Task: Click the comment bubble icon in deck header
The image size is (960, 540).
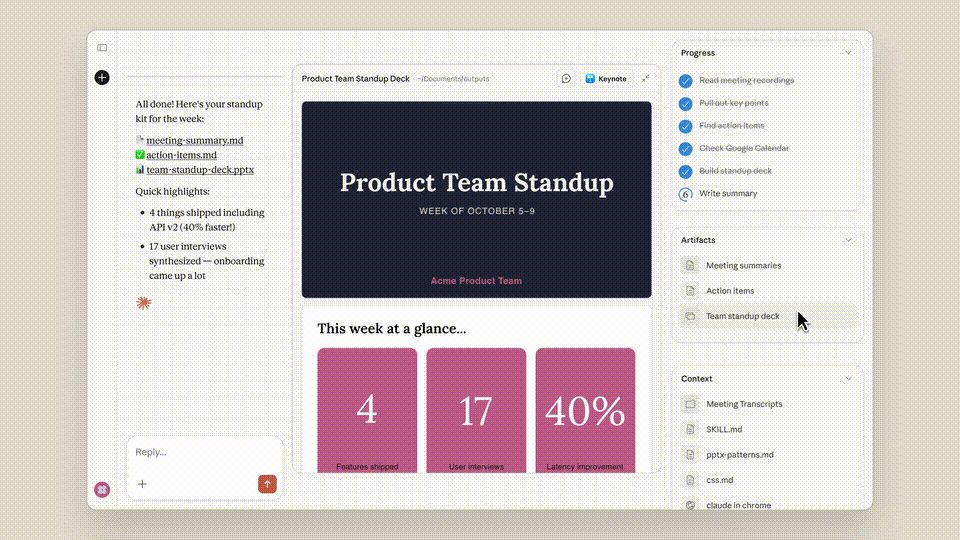Action: (x=566, y=79)
